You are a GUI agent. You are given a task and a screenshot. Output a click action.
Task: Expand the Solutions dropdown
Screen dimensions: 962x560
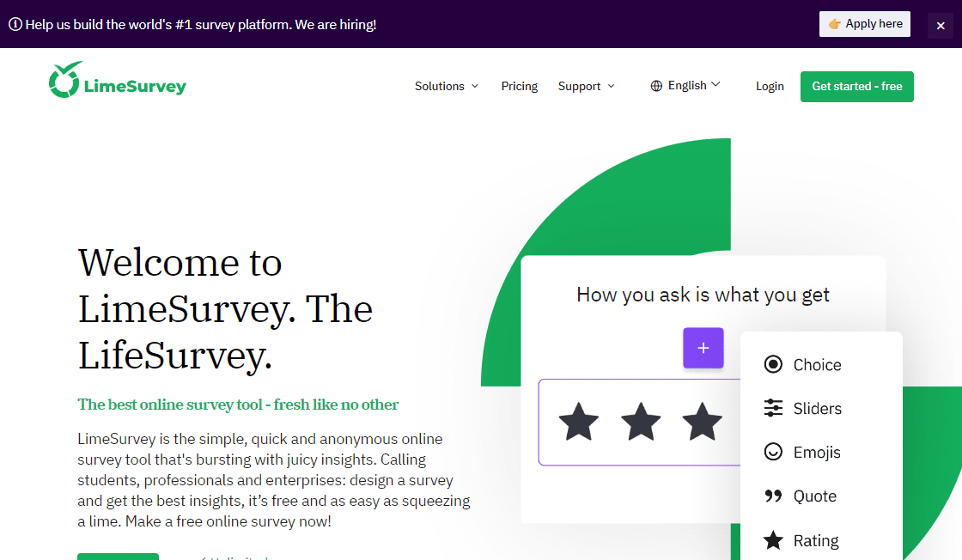click(446, 86)
